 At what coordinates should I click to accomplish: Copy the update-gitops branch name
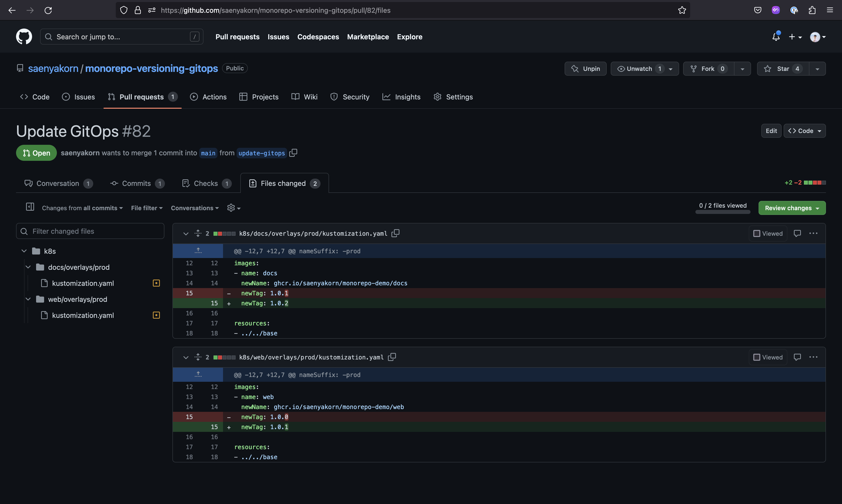(x=293, y=153)
